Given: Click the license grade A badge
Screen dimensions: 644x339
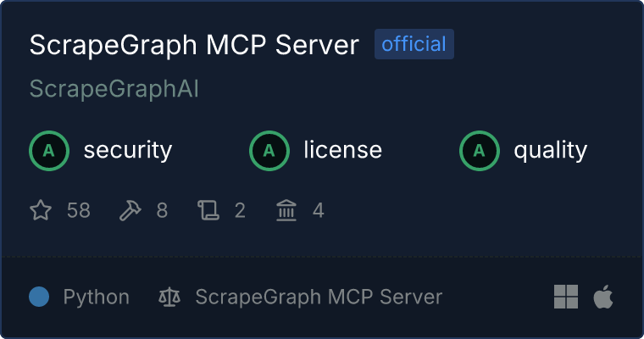Looking at the screenshot, I should pos(269,151).
